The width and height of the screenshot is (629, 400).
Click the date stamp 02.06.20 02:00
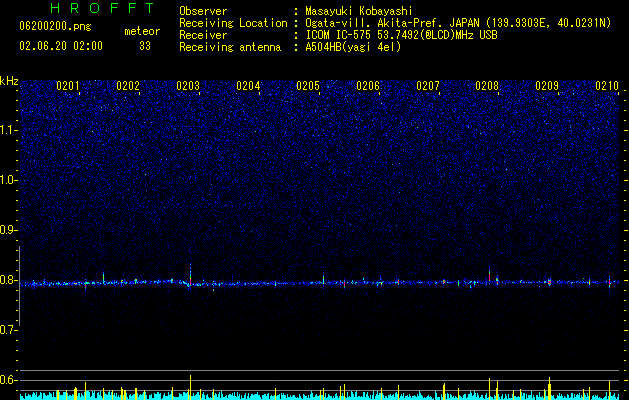pyautogui.click(x=61, y=46)
